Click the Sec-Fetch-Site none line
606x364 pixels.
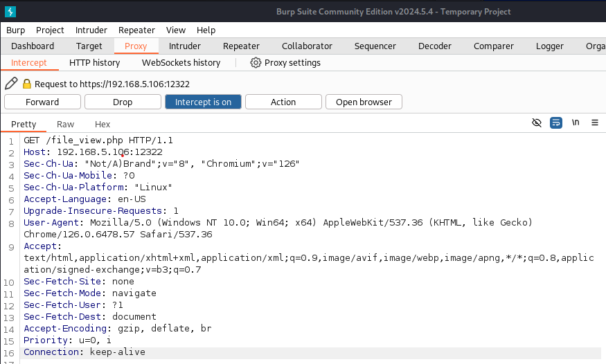click(79, 282)
